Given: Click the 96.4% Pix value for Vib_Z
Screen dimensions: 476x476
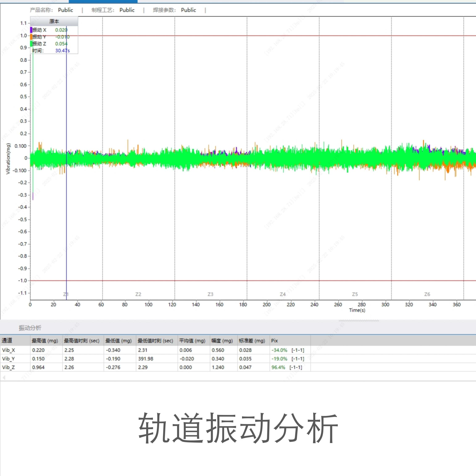Looking at the screenshot, I should pyautogui.click(x=278, y=367).
